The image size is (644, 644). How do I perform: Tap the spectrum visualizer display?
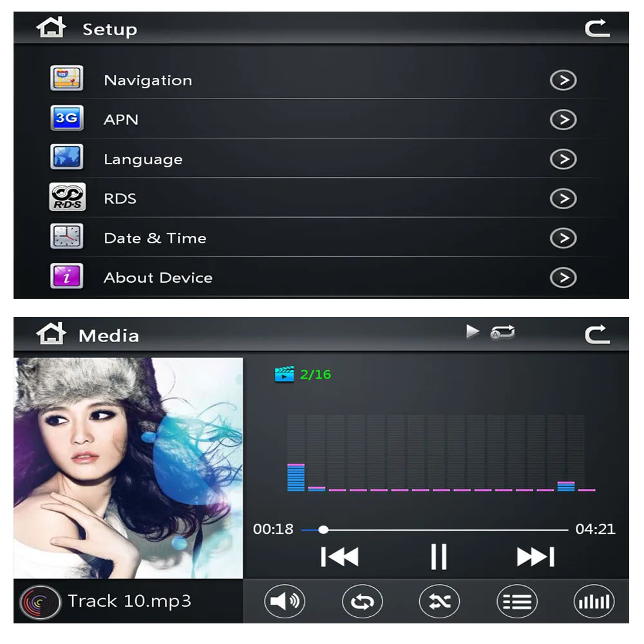pyautogui.click(x=441, y=453)
